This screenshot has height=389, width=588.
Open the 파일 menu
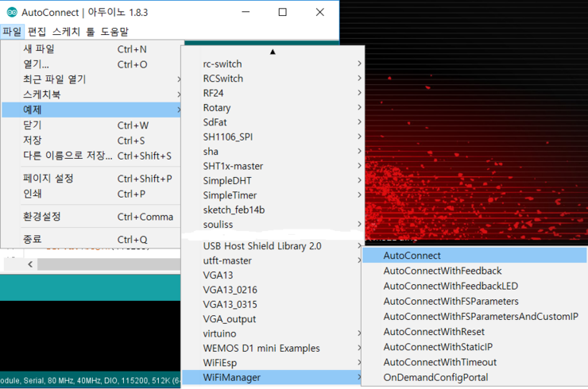click(x=12, y=32)
